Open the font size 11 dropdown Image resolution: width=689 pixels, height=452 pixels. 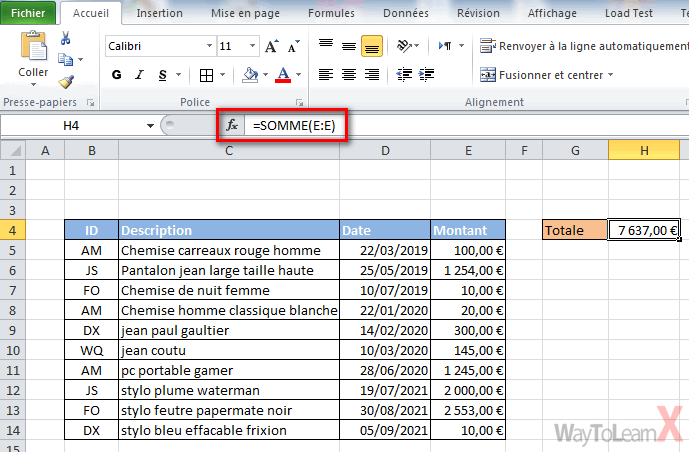[x=252, y=46]
